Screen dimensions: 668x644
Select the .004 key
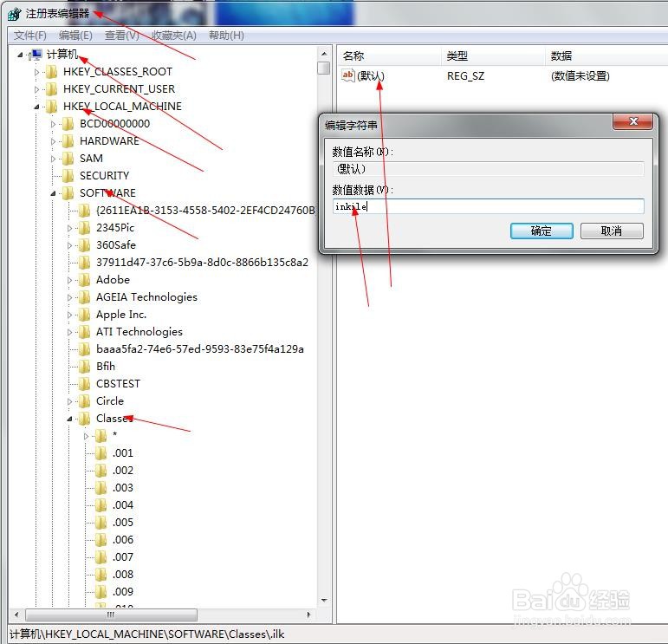(x=123, y=505)
